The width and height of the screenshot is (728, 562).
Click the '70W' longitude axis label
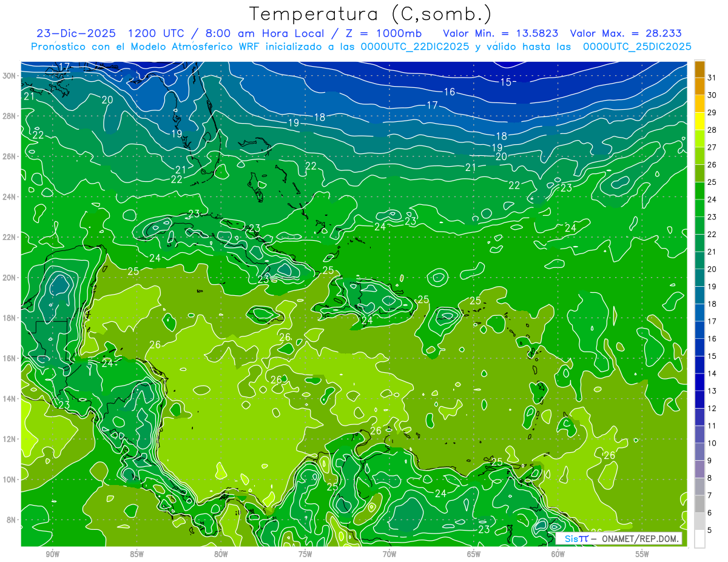coord(389,554)
